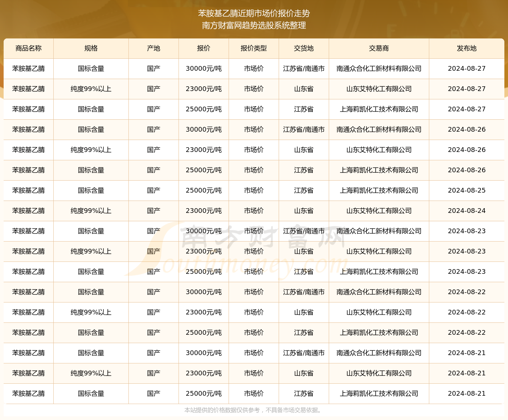Select 南通众合化工新材料有限公司 dated 2024-08-21

pyautogui.click(x=379, y=353)
